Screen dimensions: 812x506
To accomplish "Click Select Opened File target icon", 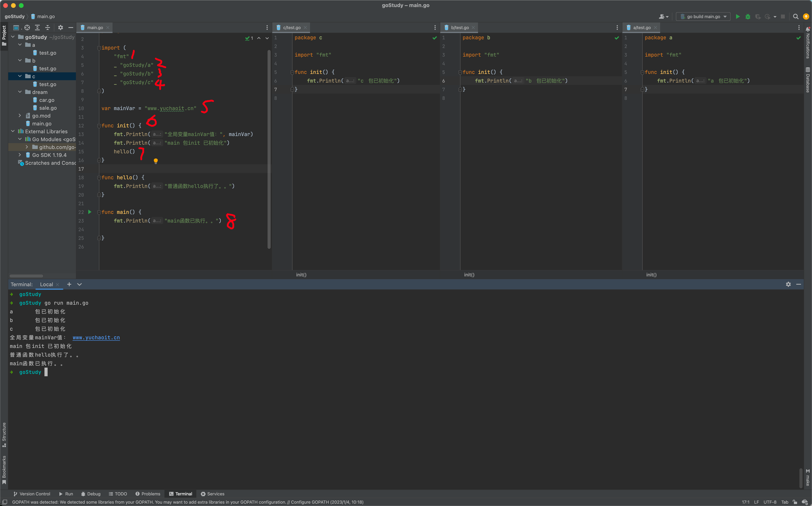I will (27, 28).
